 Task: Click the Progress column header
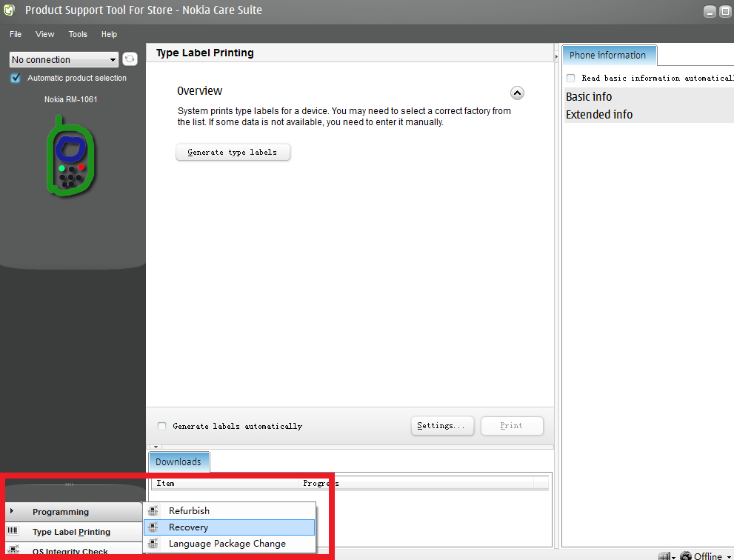(416, 483)
